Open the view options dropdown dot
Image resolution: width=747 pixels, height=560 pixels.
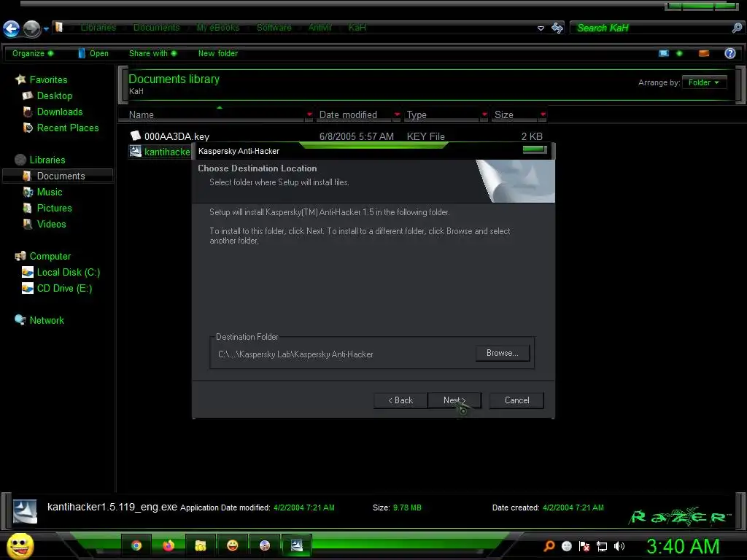point(679,53)
